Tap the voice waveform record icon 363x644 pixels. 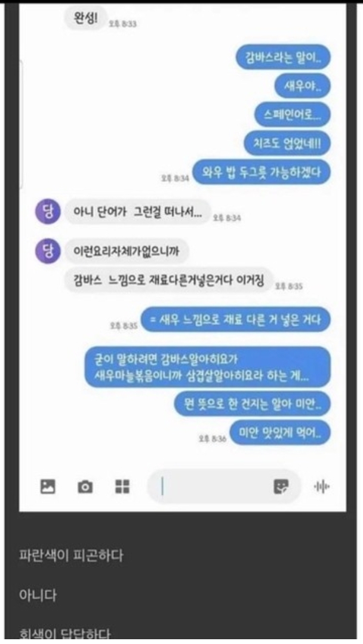322,487
